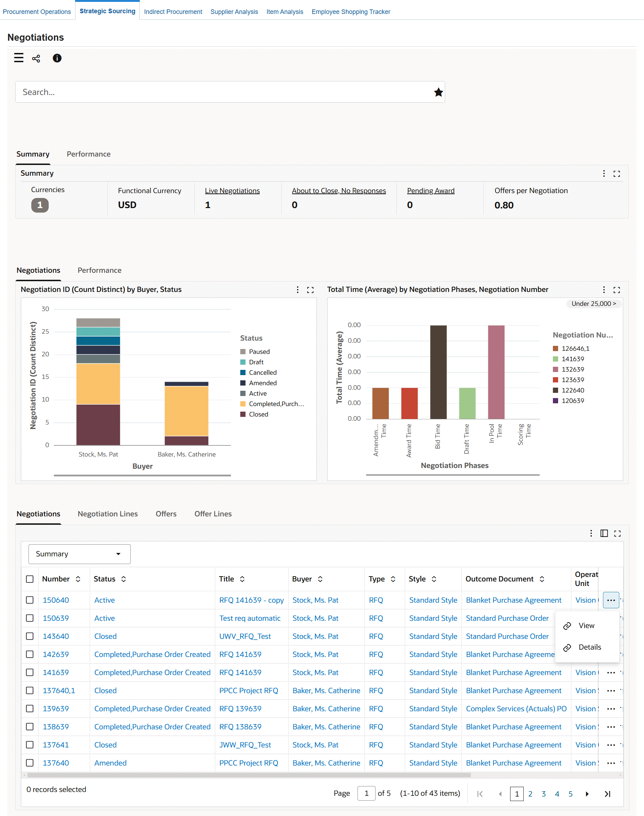The image size is (644, 816).
Task: Click the share icon
Action: pos(36,58)
